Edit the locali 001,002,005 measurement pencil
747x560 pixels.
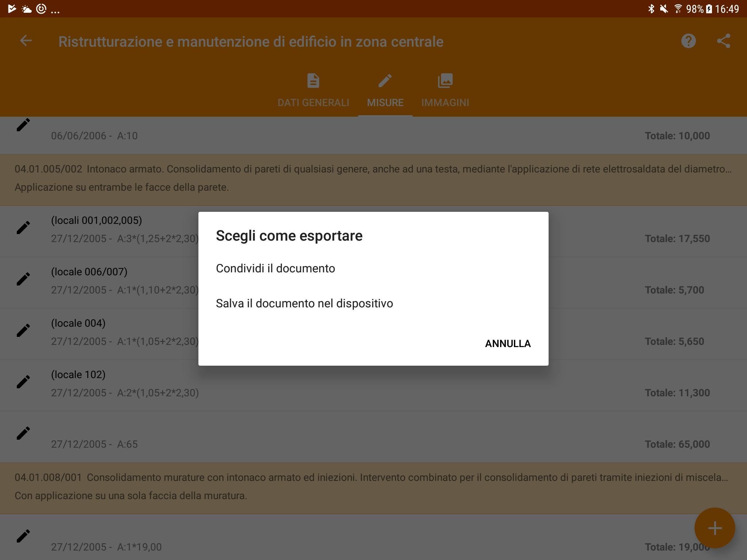pos(23,227)
